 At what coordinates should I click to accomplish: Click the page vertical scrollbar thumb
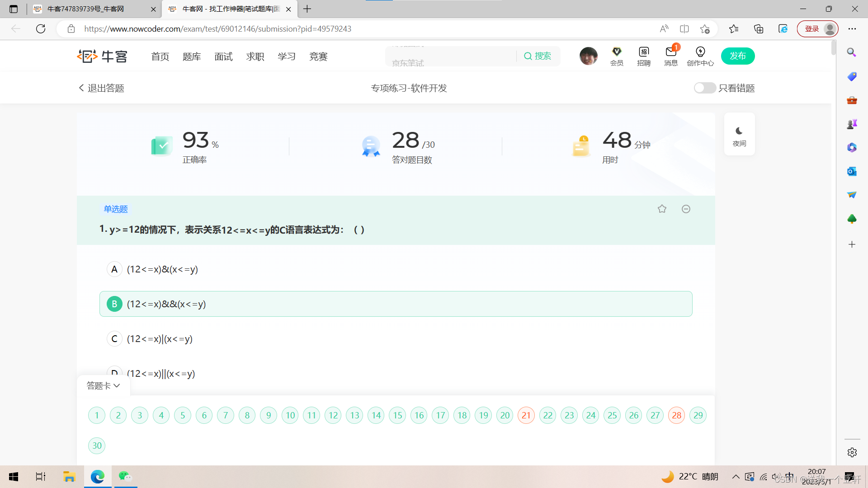tap(833, 48)
